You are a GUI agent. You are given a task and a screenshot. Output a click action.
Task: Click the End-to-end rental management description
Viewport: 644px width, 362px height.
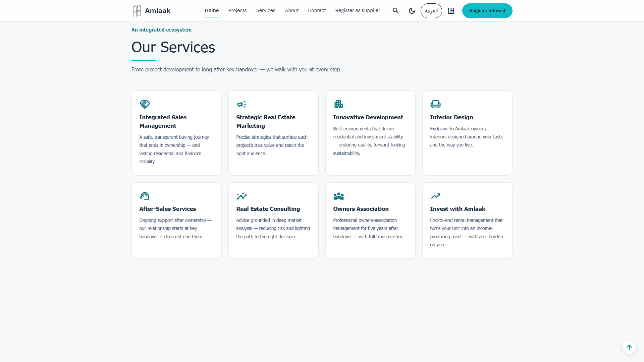click(467, 232)
